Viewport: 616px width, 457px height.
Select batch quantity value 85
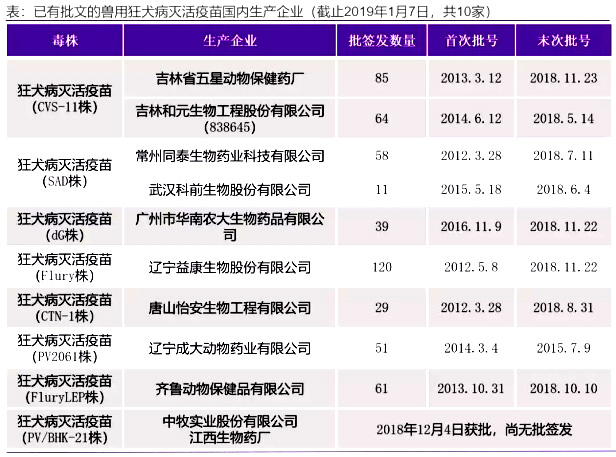[x=381, y=78]
